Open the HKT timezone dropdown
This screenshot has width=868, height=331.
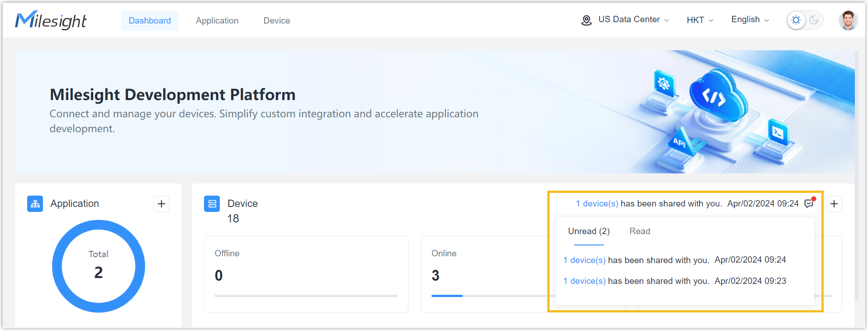[700, 20]
